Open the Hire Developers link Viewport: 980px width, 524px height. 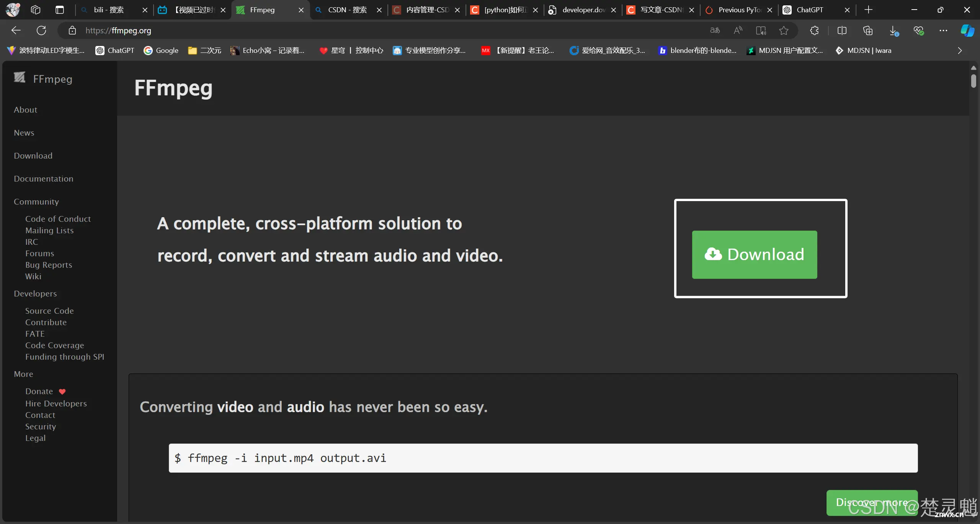[x=56, y=403]
